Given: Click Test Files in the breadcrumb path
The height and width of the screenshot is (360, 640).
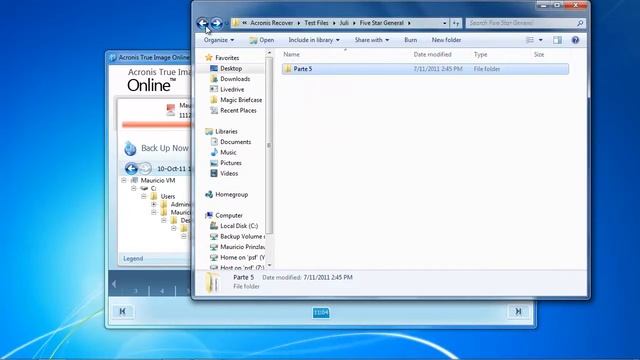Looking at the screenshot, I should tap(316, 23).
